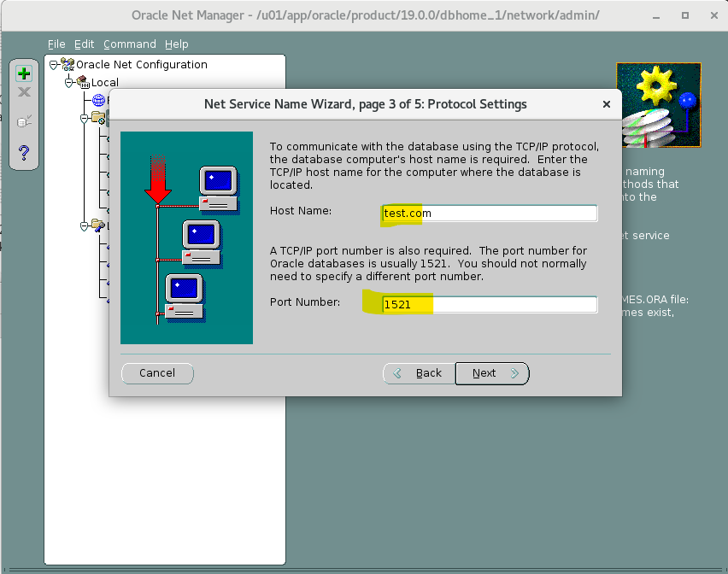Open the Command menu
This screenshot has height=574, width=728.
click(x=130, y=44)
